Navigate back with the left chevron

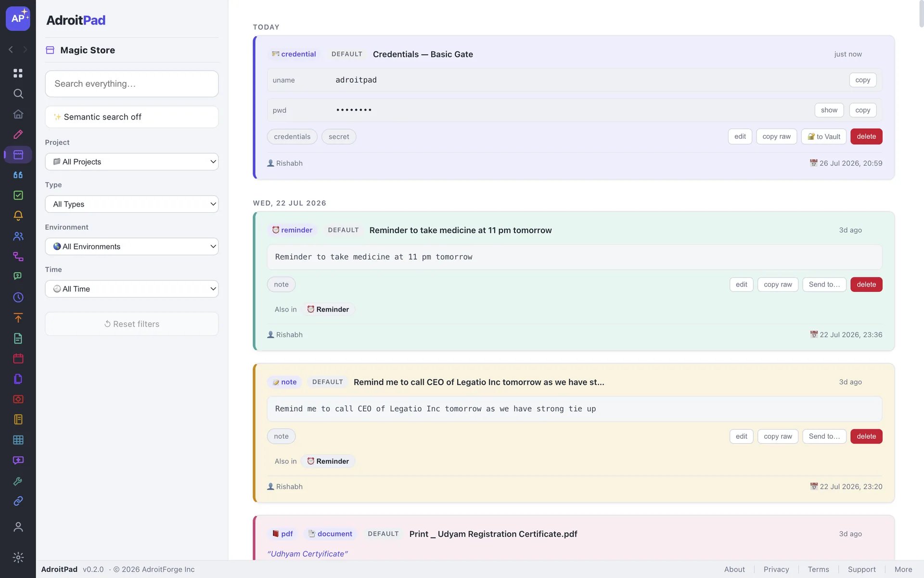point(11,50)
